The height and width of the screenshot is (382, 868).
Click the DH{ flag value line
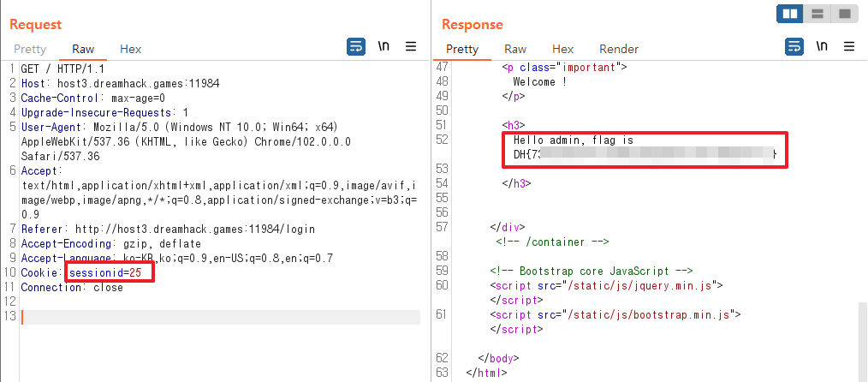click(x=645, y=155)
